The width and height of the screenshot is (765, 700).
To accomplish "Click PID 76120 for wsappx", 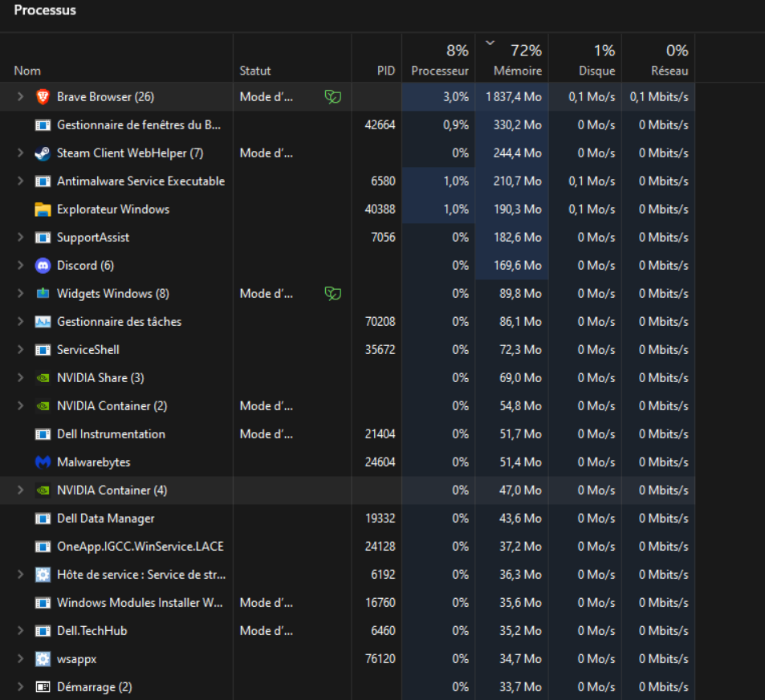I will (380, 659).
